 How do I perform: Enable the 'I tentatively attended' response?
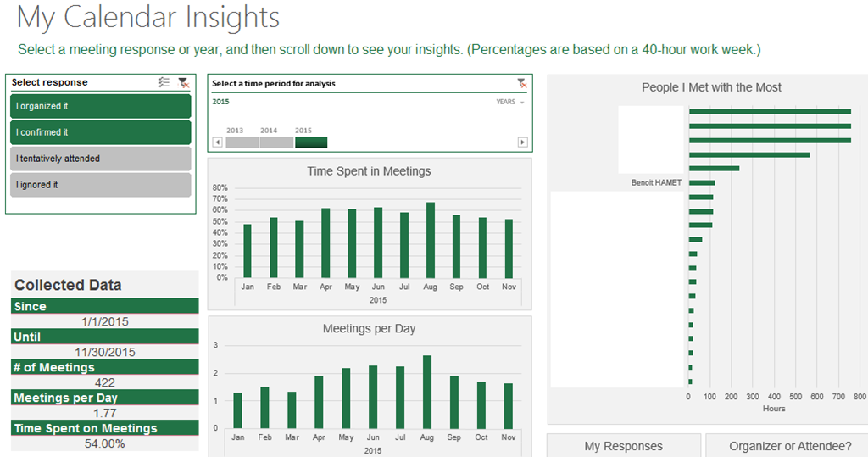tap(101, 159)
